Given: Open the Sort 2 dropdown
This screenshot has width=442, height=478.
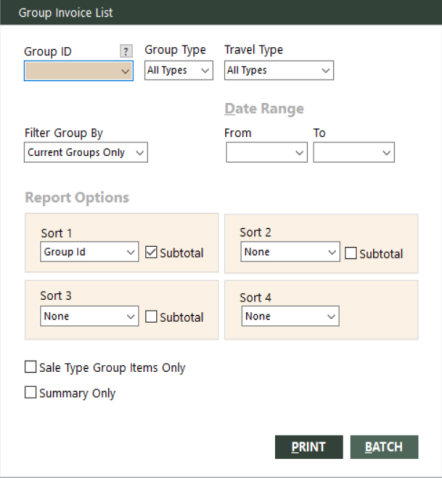Looking at the screenshot, I should click(x=290, y=252).
